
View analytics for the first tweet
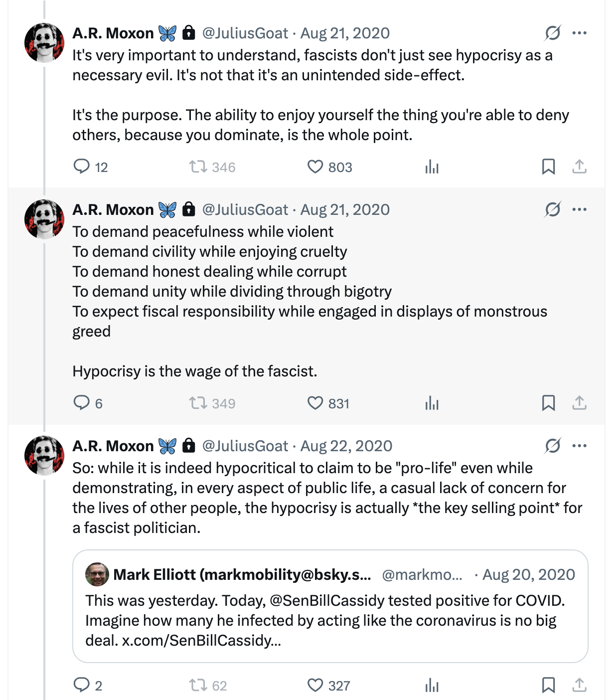pos(432,167)
